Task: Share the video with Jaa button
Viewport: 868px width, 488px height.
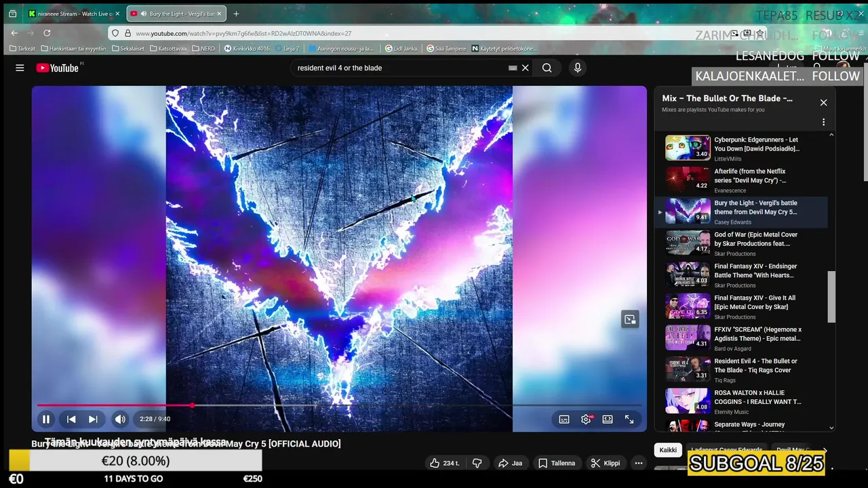Action: pyautogui.click(x=511, y=464)
